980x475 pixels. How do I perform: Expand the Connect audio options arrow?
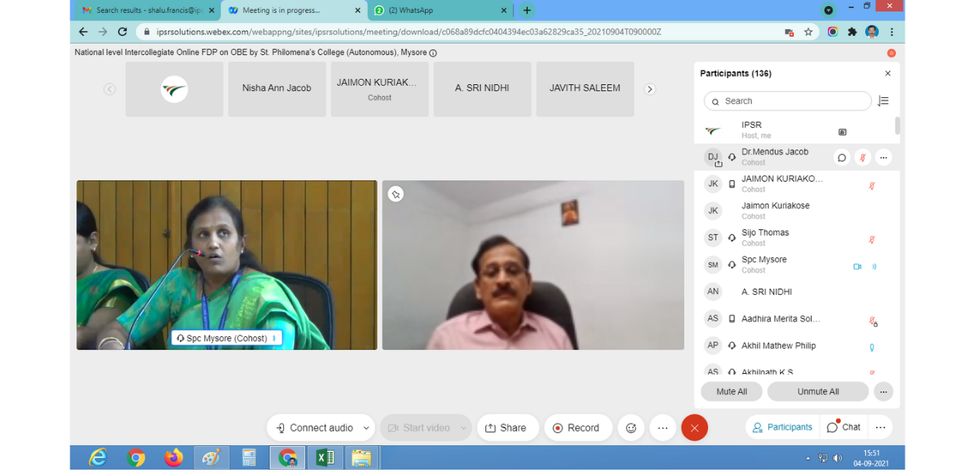click(367, 428)
